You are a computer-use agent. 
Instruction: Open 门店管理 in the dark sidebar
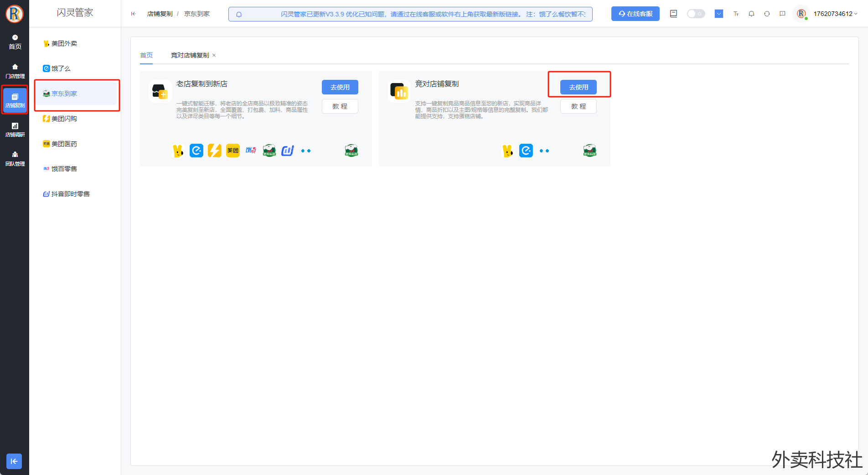(x=15, y=71)
